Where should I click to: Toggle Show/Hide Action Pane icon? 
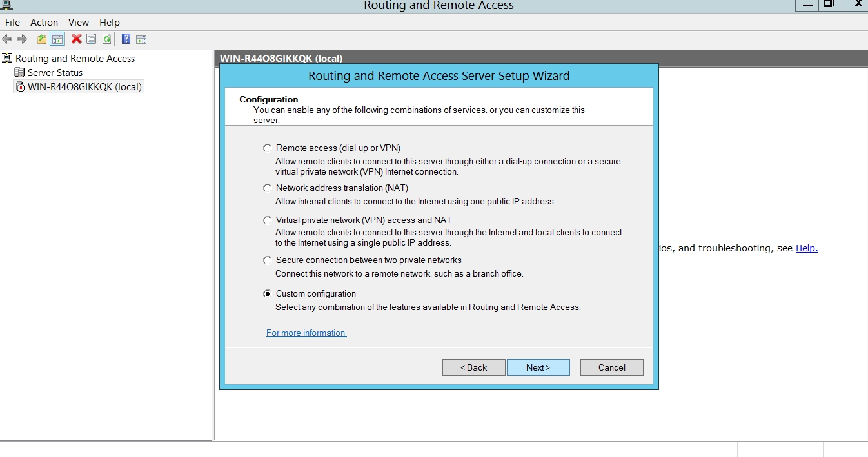[141, 39]
